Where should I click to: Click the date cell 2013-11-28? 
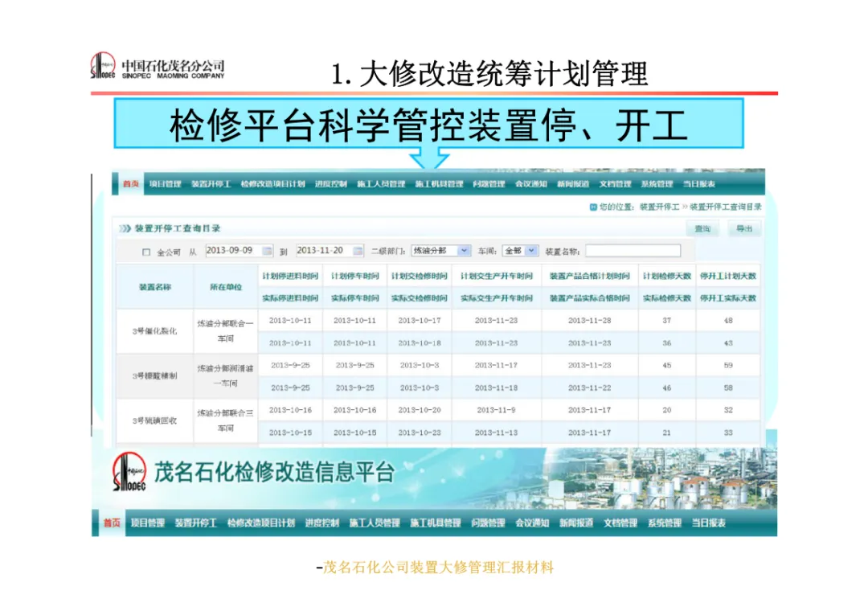(590, 321)
